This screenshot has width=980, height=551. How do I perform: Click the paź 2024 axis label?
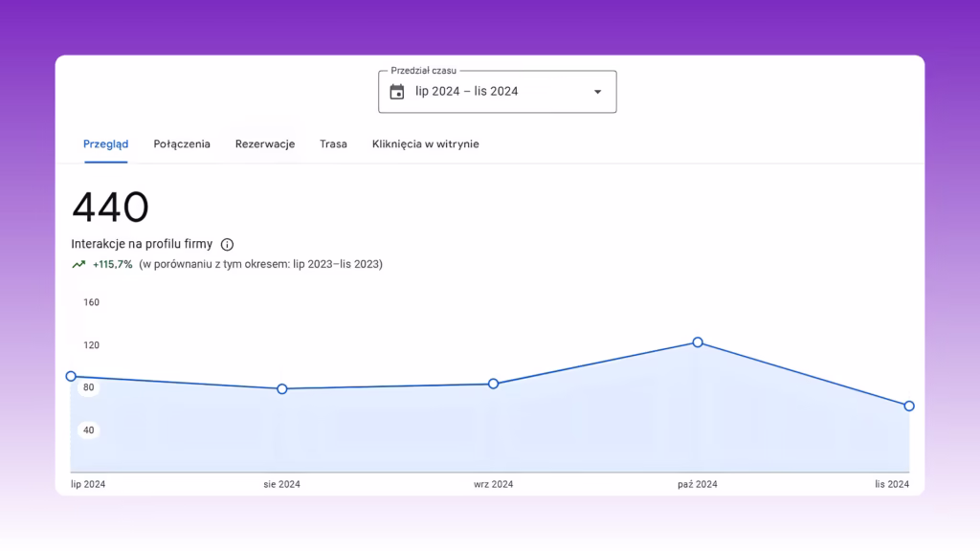click(x=698, y=484)
